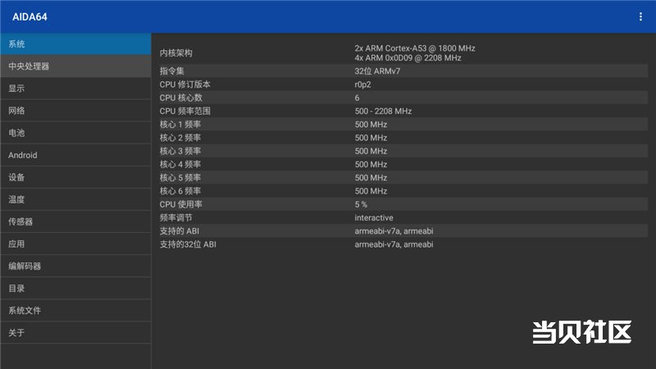656x369 pixels.
Task: Open the 中央处理器 section
Action: click(76, 66)
